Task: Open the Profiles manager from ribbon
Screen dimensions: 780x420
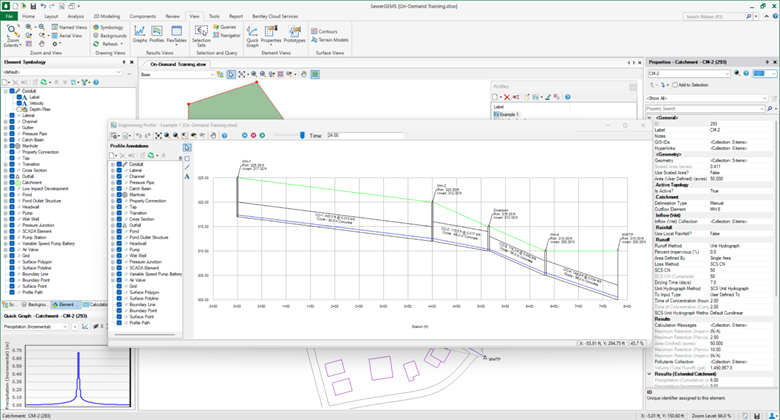Action: tap(157, 34)
